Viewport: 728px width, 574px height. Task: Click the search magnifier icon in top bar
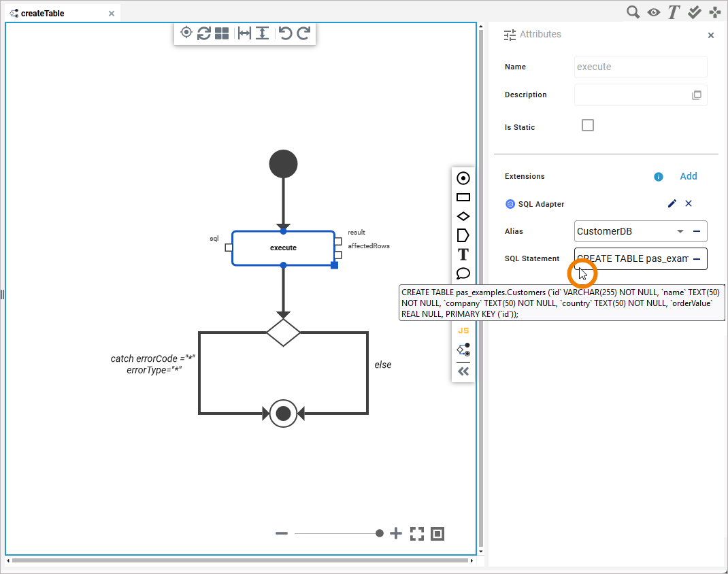[633, 12]
